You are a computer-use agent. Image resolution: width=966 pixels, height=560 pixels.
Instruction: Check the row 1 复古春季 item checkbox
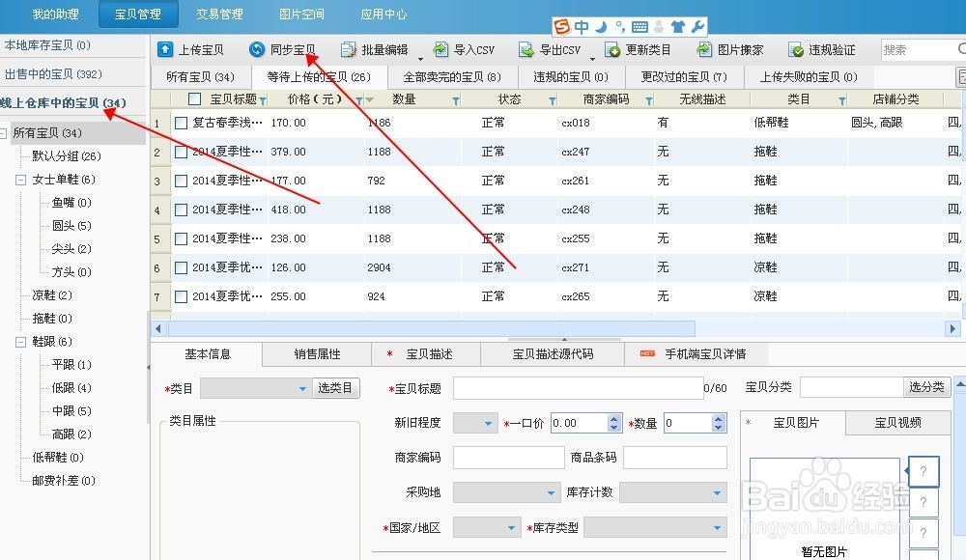pyautogui.click(x=182, y=124)
